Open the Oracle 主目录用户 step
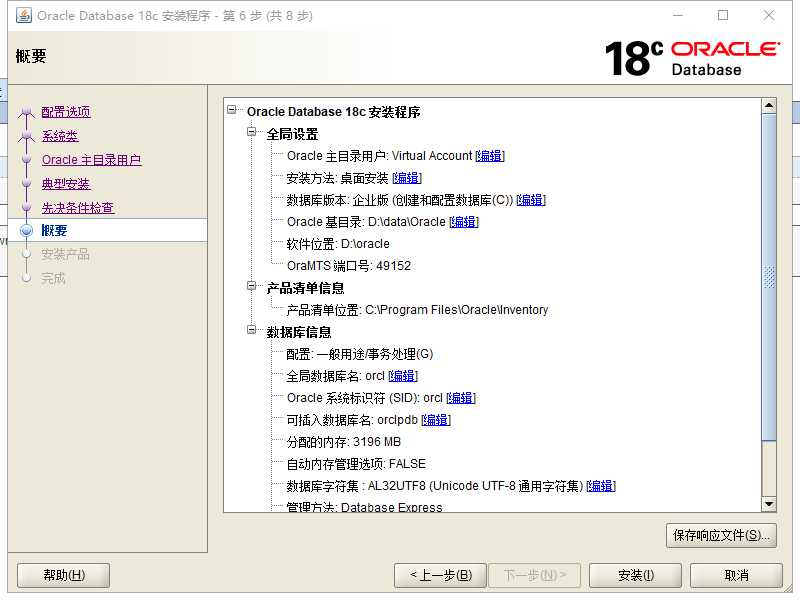 pos(91,160)
